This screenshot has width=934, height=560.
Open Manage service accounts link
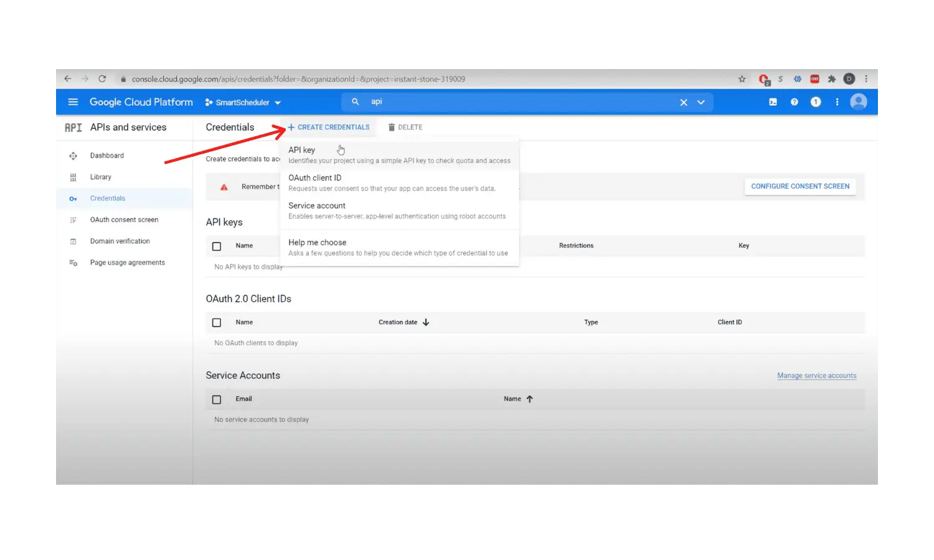click(816, 376)
